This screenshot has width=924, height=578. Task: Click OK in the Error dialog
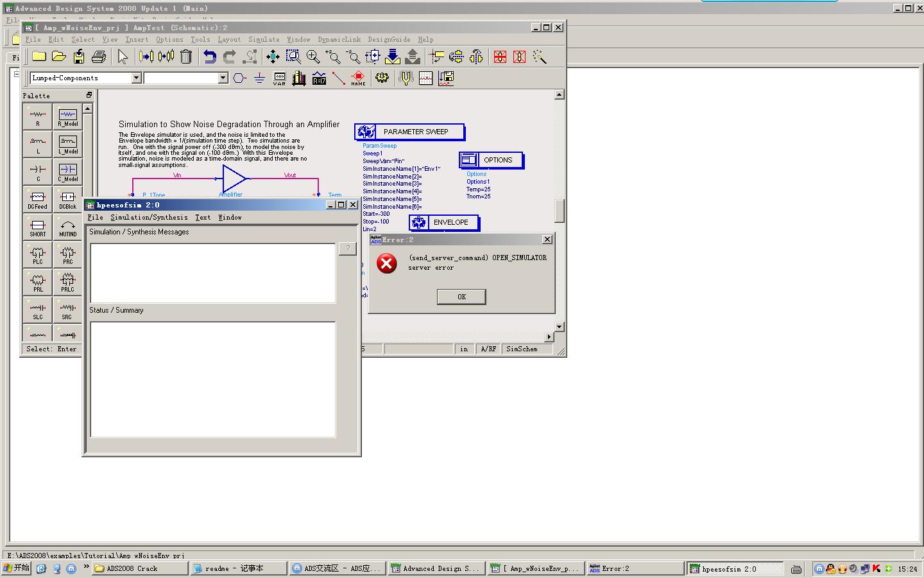tap(461, 297)
